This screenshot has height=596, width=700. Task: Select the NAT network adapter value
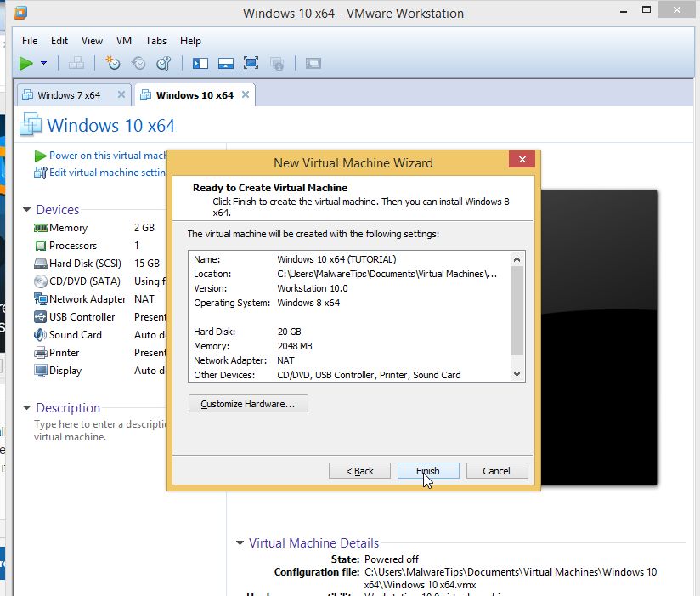click(144, 299)
